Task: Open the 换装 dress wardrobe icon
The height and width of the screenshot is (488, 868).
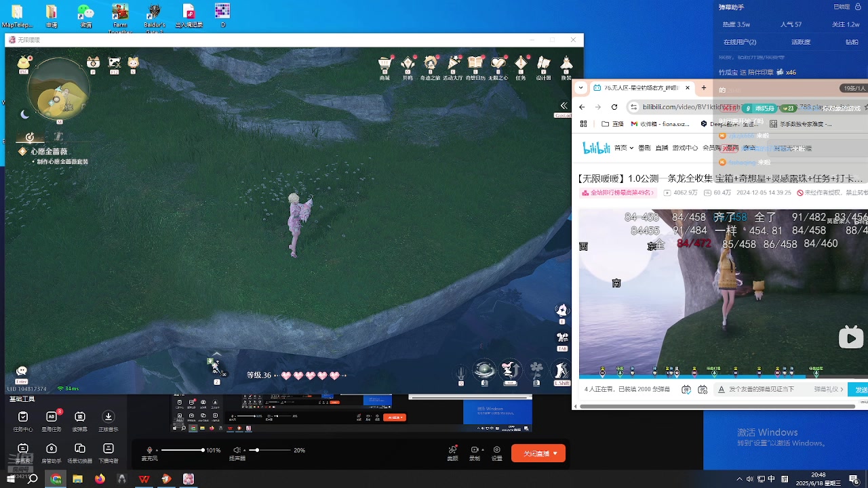Action: click(x=566, y=64)
